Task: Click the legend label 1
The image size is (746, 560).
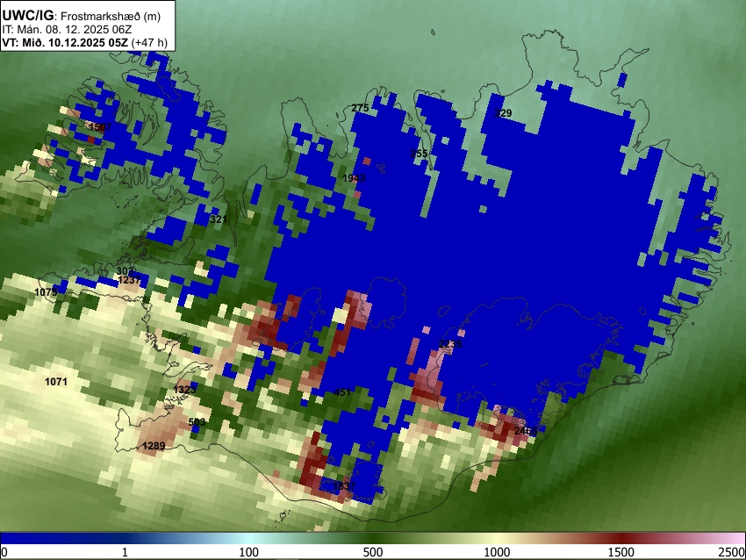Action: point(125,552)
